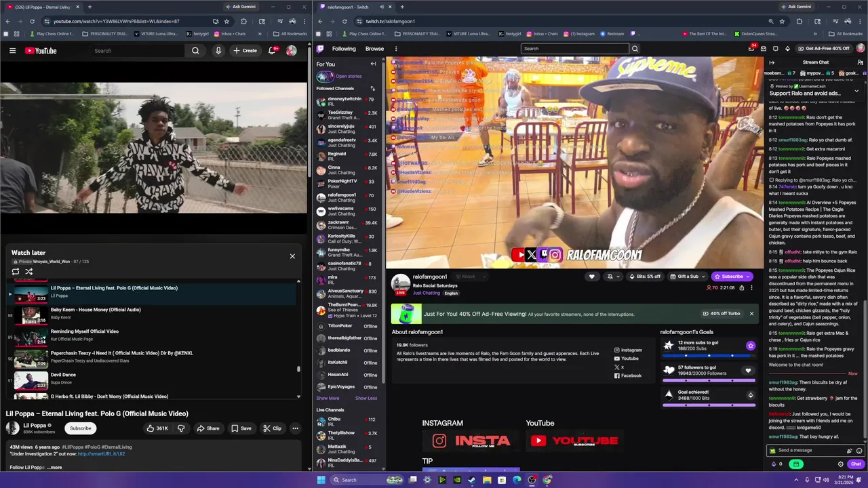Viewport: 868px width, 488px height.
Task: Open ralofamgoon1 Facebook link in About
Action: pyautogui.click(x=628, y=375)
